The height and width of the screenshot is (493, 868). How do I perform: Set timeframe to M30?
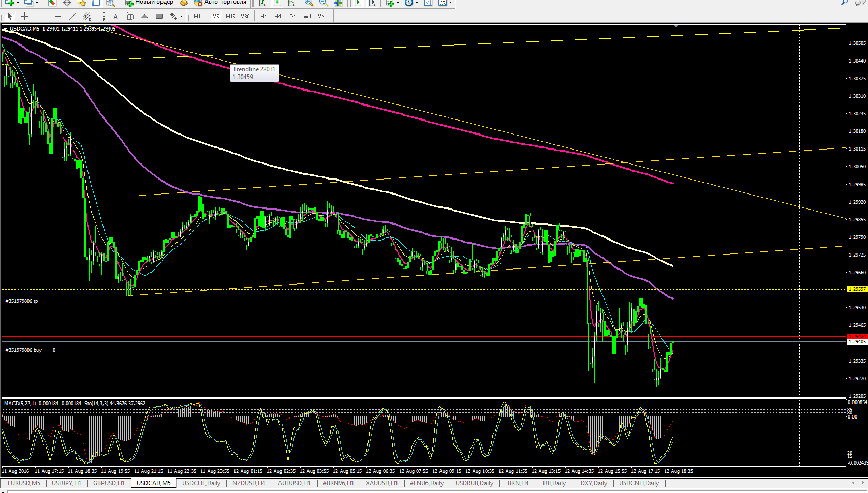(245, 17)
